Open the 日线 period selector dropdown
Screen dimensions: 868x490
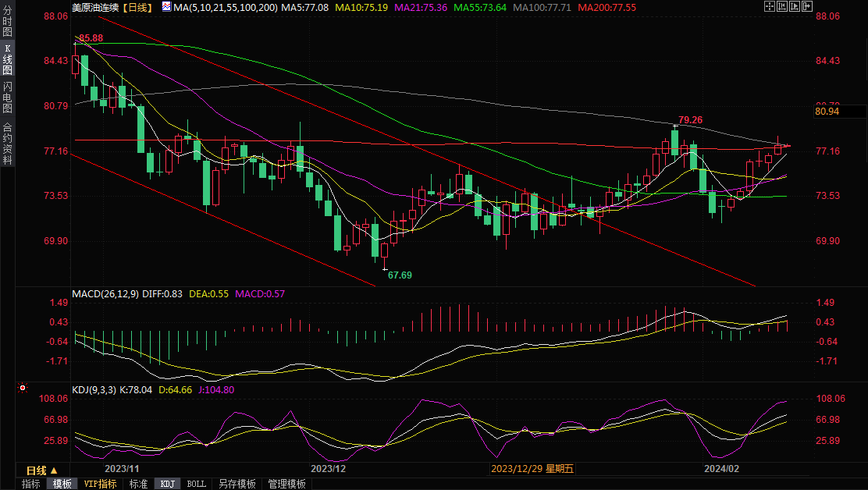pyautogui.click(x=41, y=470)
